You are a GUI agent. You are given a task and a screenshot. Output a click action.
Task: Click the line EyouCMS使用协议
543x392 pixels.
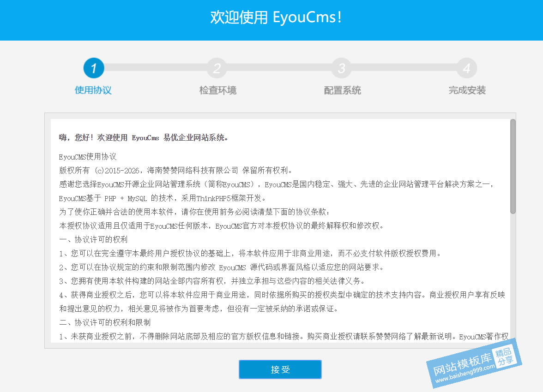88,157
